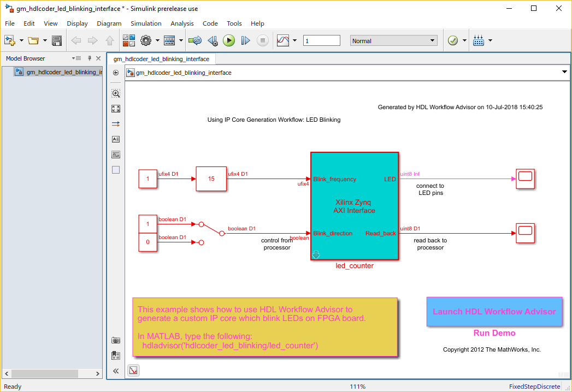Open the Simulation Data Inspector icon
The height and width of the screenshot is (392, 572).
pos(283,40)
